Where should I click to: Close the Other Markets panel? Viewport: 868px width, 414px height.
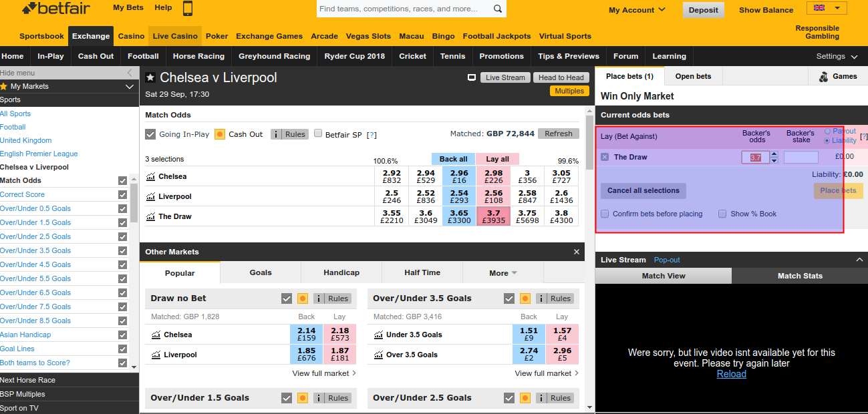(x=577, y=252)
